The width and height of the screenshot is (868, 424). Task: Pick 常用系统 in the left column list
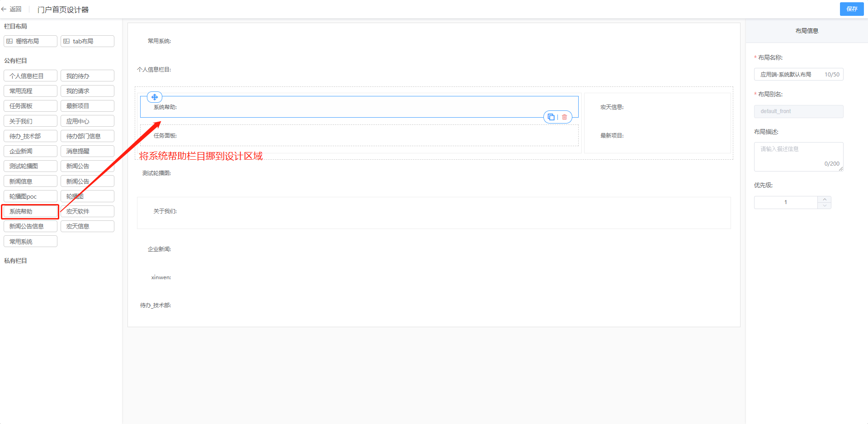(30, 242)
